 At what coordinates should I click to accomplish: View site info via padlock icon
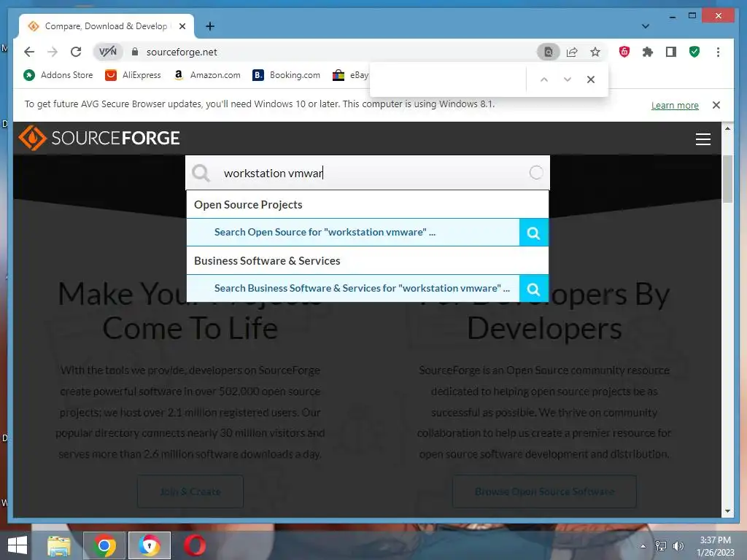pos(135,52)
